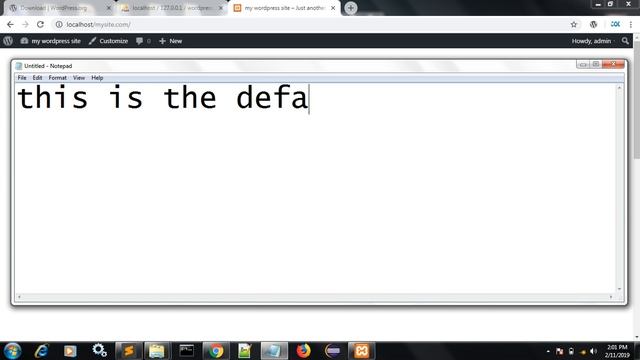640x360 pixels.
Task: Click the Notepad horizontal scrollbar left arrow
Action: 19,297
